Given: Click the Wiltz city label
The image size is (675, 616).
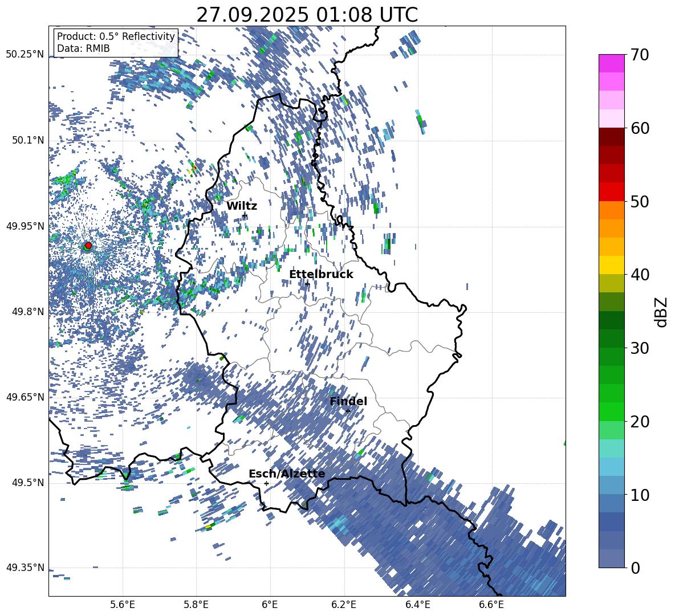Looking at the screenshot, I should coord(242,206).
